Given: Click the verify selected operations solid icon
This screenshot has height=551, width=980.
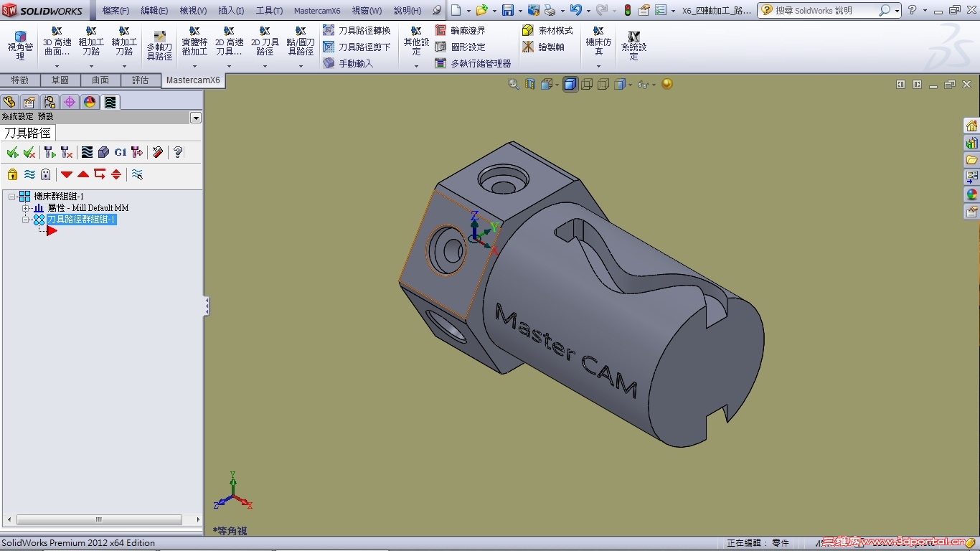Looking at the screenshot, I should 103,152.
